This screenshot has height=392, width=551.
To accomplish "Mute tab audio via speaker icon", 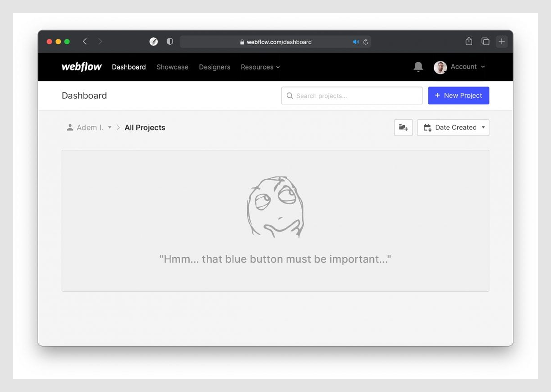I will tap(356, 42).
